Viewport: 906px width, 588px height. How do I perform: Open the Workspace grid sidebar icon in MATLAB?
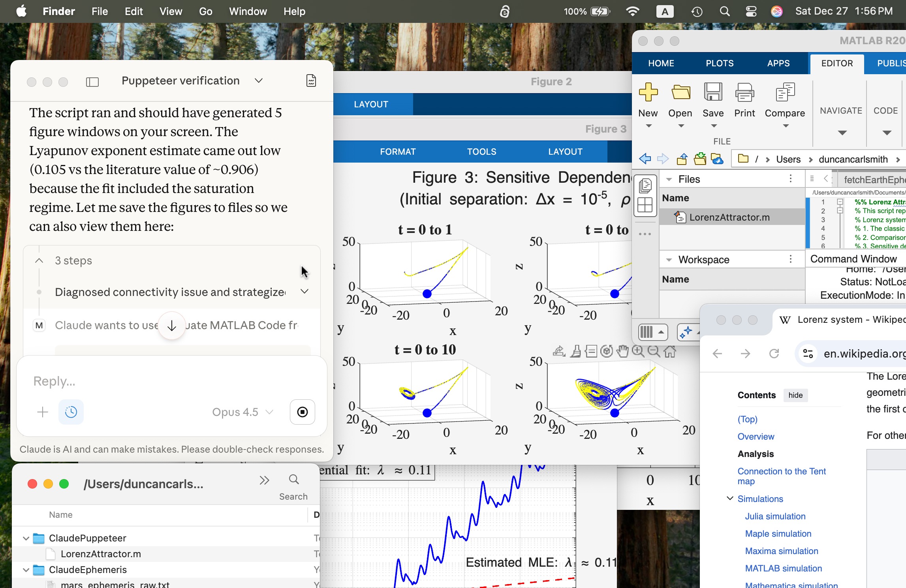(x=645, y=205)
